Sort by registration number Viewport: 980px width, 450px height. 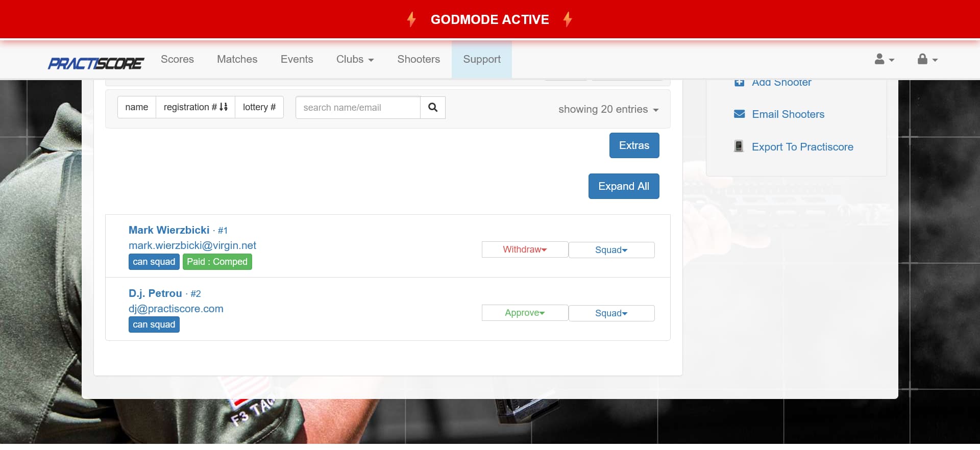pyautogui.click(x=195, y=107)
